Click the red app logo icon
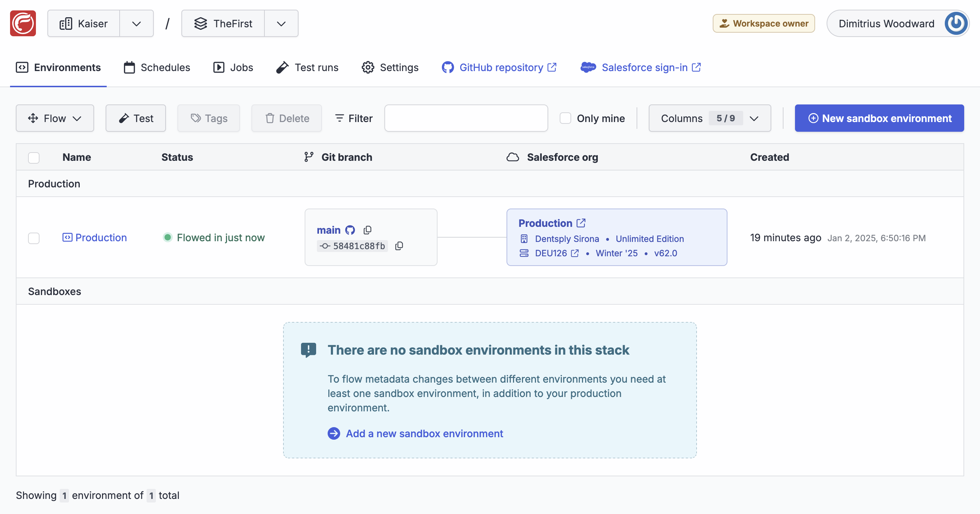This screenshot has height=514, width=980. [x=23, y=23]
